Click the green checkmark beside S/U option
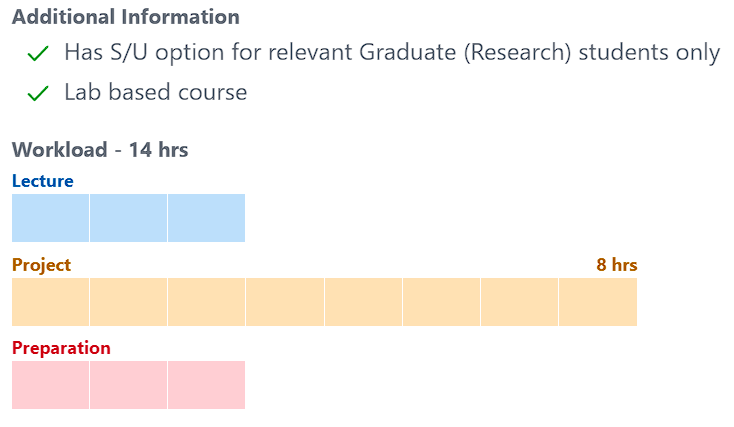This screenshot has width=734, height=427. (38, 54)
